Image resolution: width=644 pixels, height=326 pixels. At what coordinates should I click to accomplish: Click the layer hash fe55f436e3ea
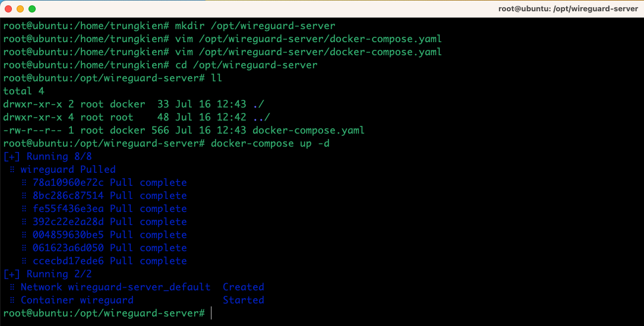pos(68,208)
